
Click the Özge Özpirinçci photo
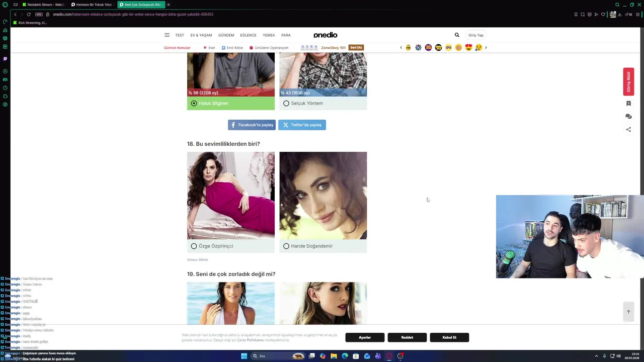(231, 196)
